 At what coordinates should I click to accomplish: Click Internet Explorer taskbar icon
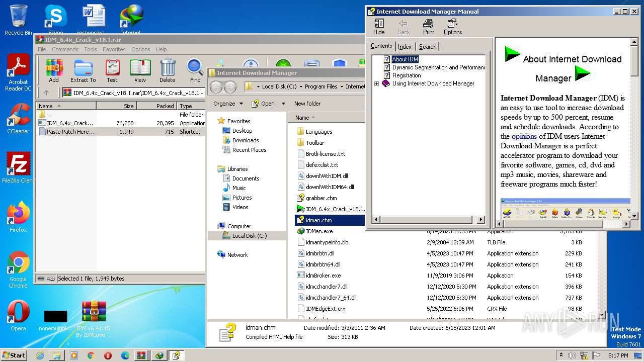[x=40, y=355]
